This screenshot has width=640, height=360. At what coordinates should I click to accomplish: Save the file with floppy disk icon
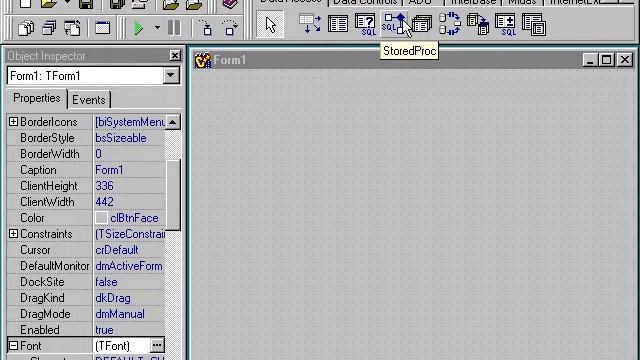(86, 4)
